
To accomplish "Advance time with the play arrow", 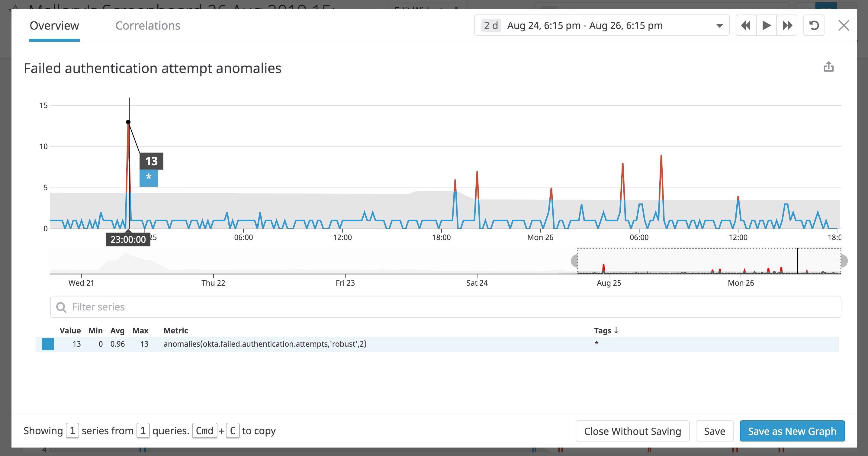I will click(766, 25).
